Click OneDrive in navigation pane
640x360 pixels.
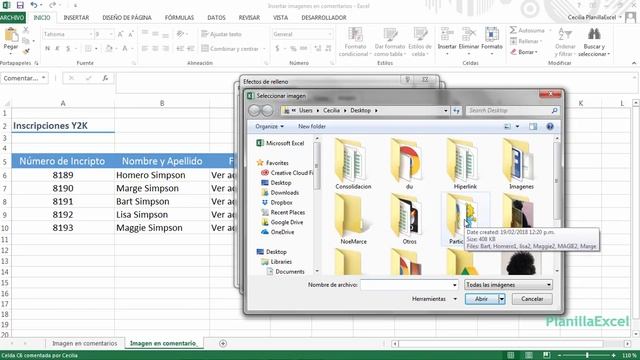point(282,232)
